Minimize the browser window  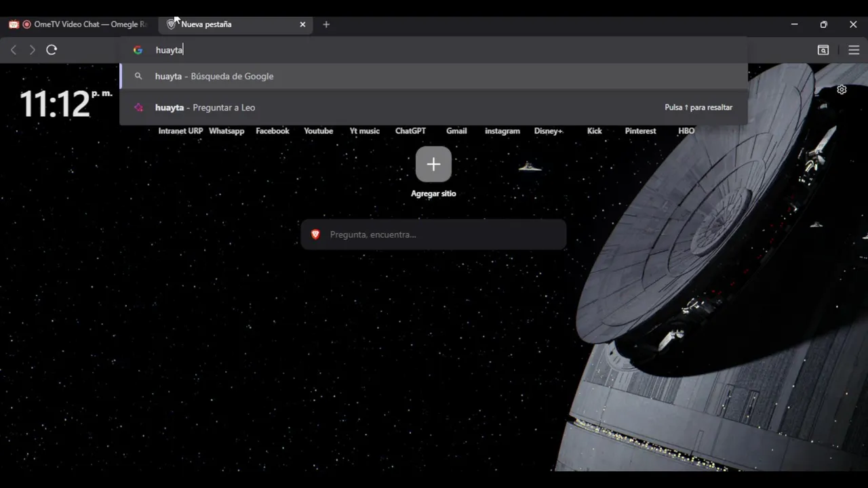click(794, 24)
